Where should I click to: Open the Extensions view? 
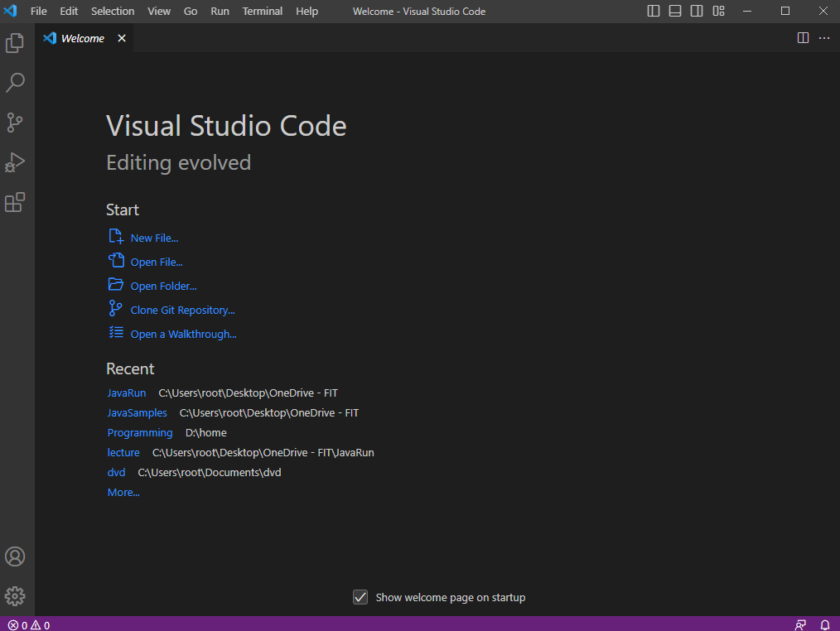[15, 202]
